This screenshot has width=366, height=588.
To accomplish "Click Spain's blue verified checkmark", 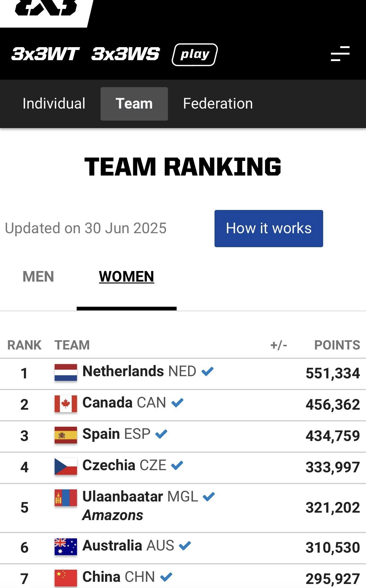I will 161,434.
